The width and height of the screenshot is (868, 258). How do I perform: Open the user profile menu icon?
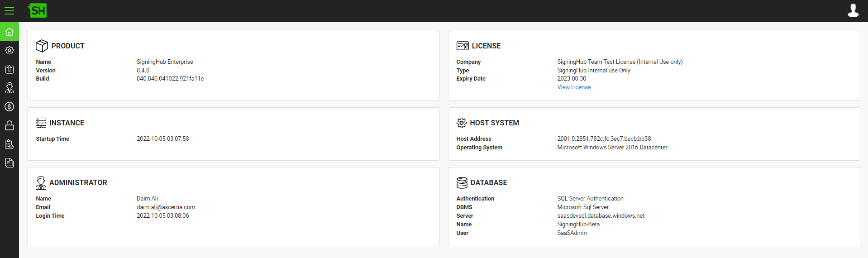853,10
